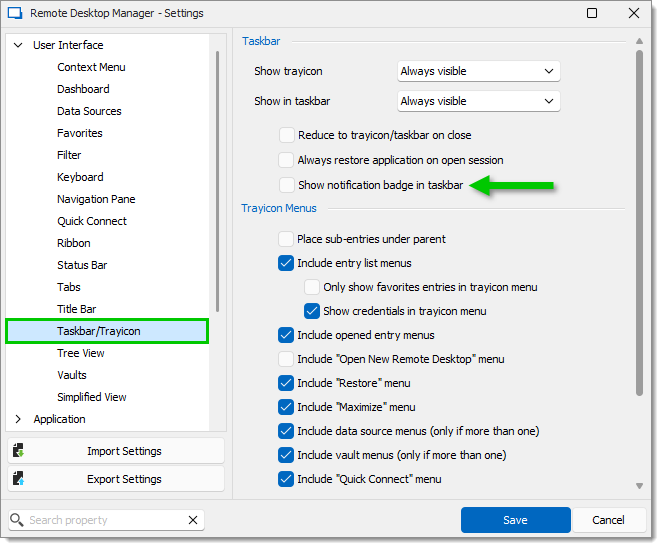Viewport: 662px width, 548px height.
Task: Uncheck Include entry list menus
Action: tap(286, 263)
